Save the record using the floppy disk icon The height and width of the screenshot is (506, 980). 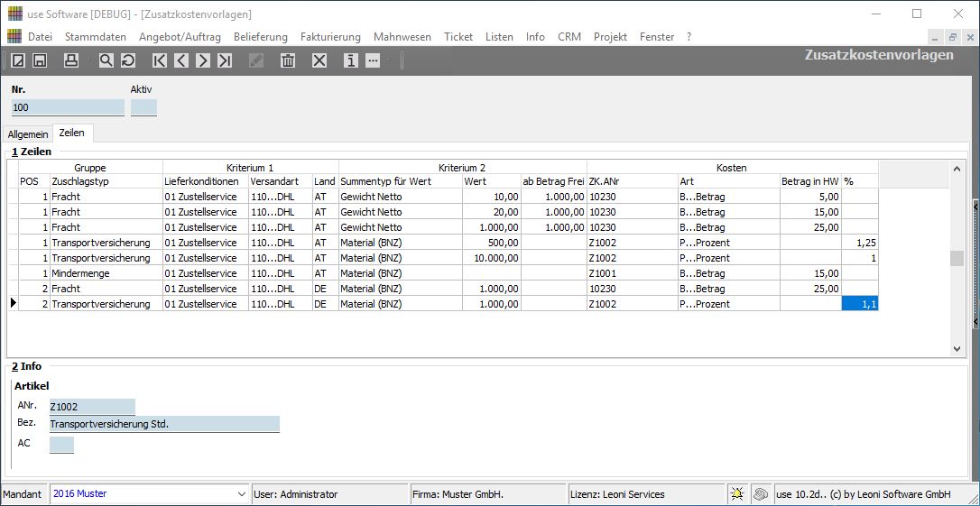[x=40, y=60]
